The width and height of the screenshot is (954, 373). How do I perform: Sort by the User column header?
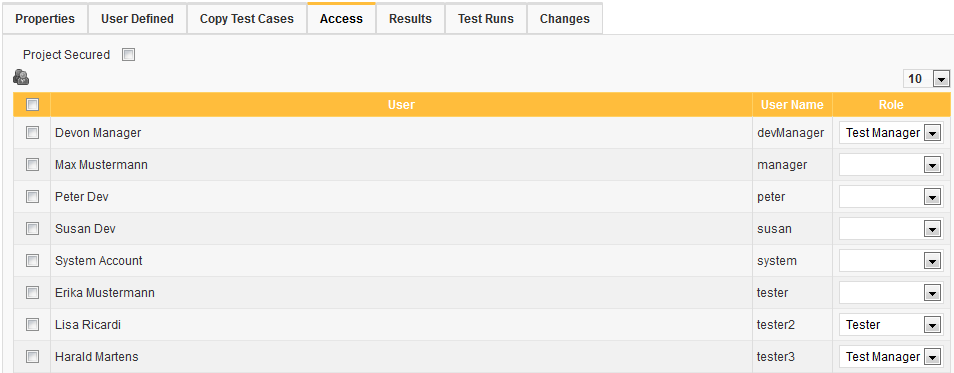[x=402, y=105]
